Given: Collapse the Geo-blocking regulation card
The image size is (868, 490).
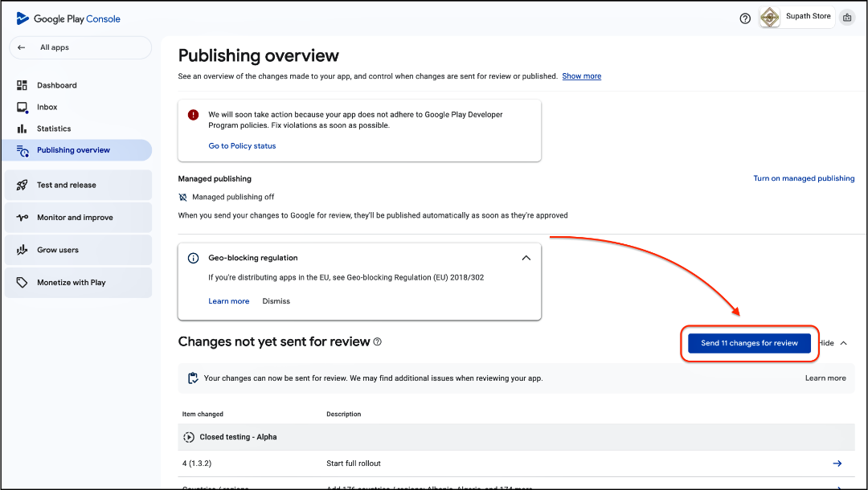Looking at the screenshot, I should 526,259.
